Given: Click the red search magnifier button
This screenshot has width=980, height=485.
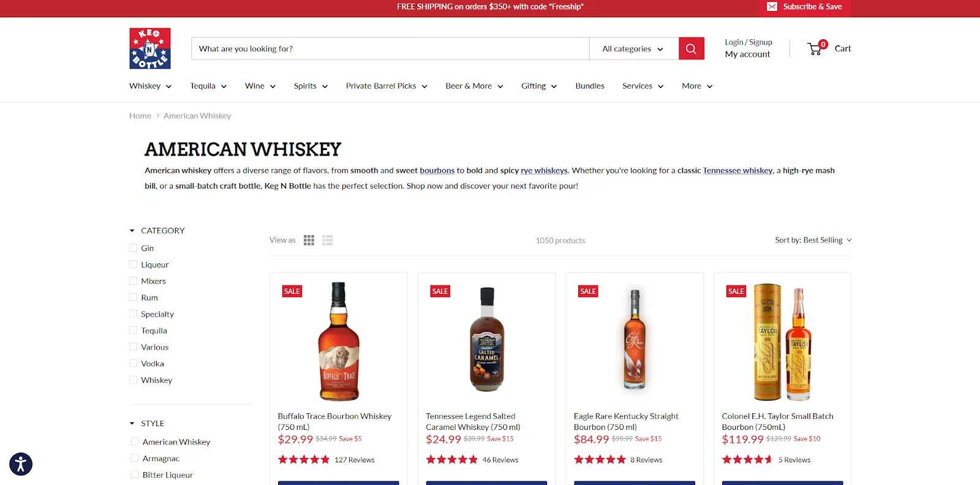Looking at the screenshot, I should pyautogui.click(x=692, y=48).
